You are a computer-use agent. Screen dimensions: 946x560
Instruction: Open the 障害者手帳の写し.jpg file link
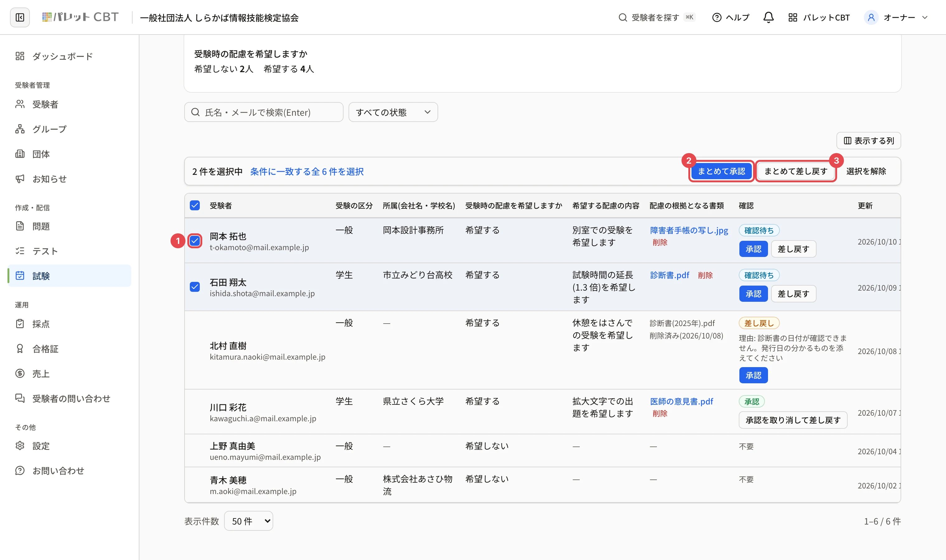[x=689, y=230]
